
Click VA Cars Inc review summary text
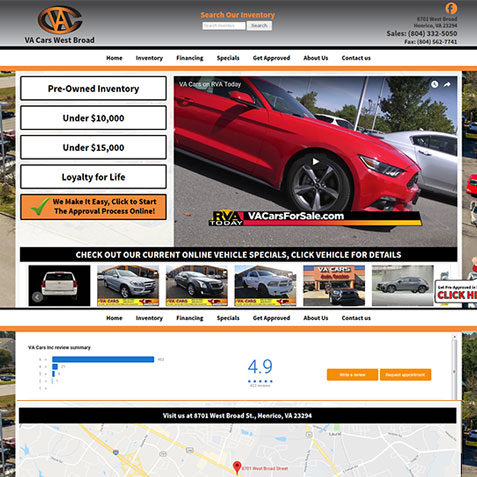tap(59, 347)
